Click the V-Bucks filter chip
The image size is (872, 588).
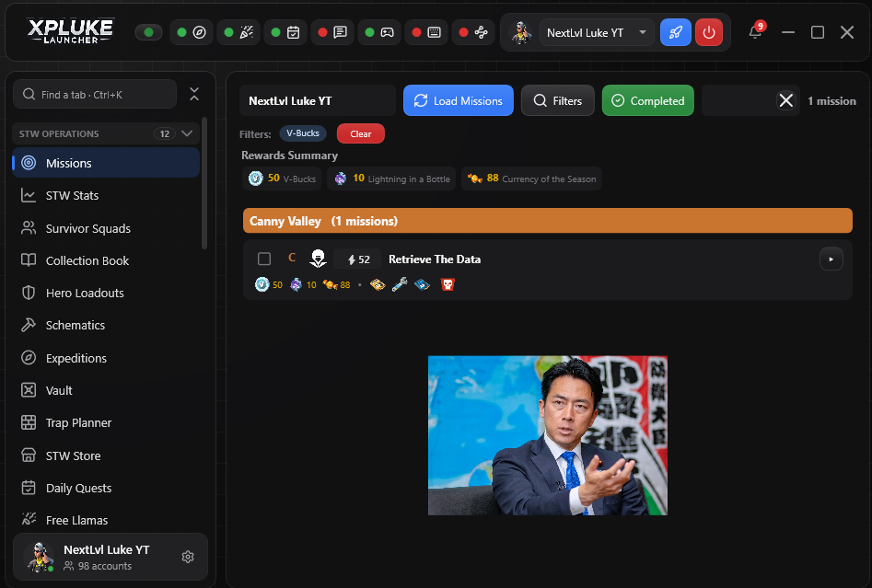coord(303,133)
